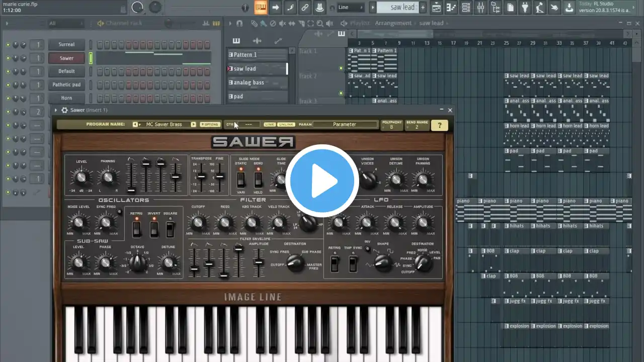Select the Playlist mute tool
Image resolution: width=644 pixels, height=362 pixels.
tap(282, 23)
